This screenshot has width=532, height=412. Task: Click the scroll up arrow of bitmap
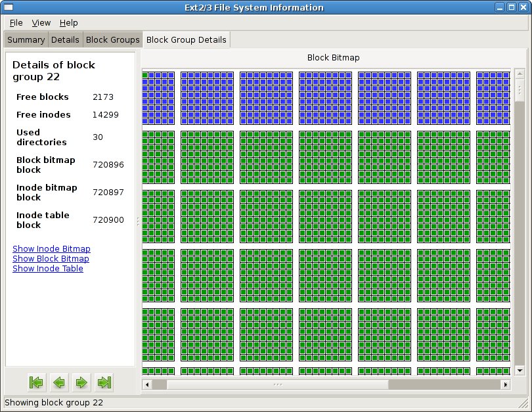pos(520,72)
